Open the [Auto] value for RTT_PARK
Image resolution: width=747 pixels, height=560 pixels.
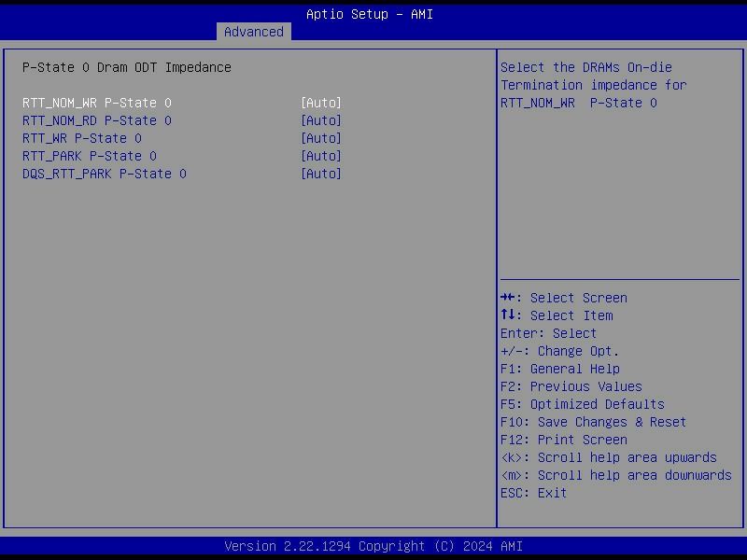(x=321, y=156)
